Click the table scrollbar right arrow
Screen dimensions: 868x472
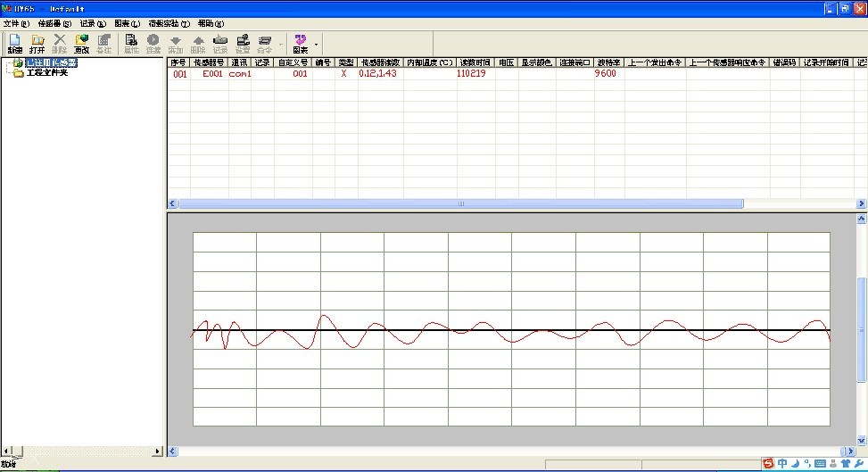[x=861, y=203]
